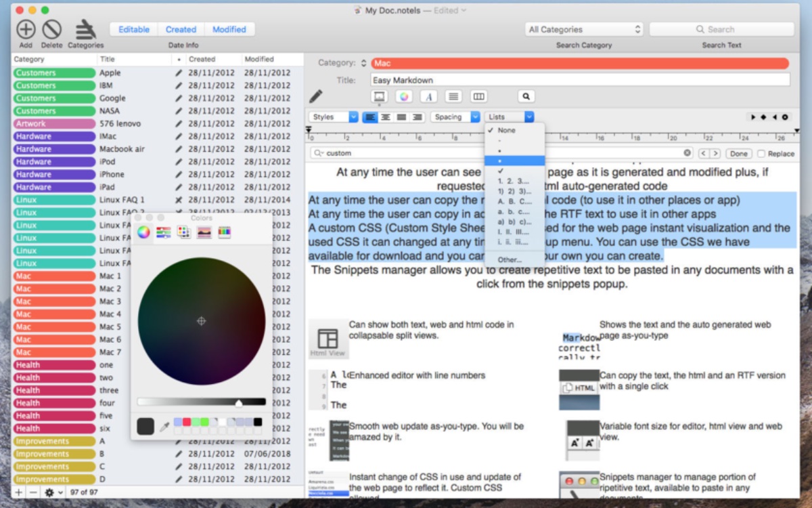Screen dimensions: 812x508
Task: Enable the Replace checkbox
Action: click(761, 154)
